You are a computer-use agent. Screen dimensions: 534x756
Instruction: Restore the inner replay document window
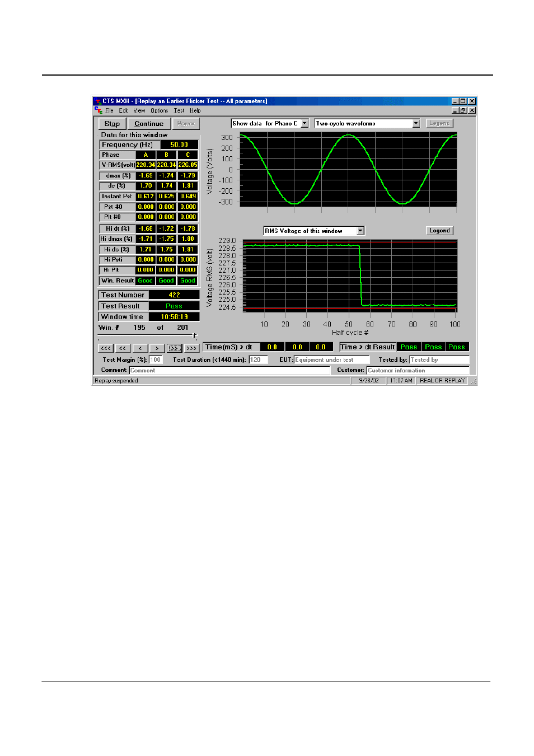(x=463, y=110)
